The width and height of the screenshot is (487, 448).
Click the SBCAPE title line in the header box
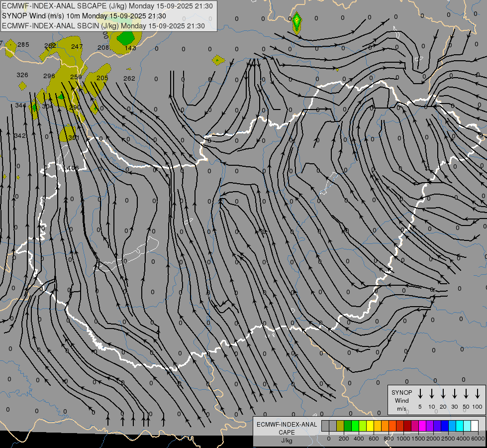coord(107,6)
